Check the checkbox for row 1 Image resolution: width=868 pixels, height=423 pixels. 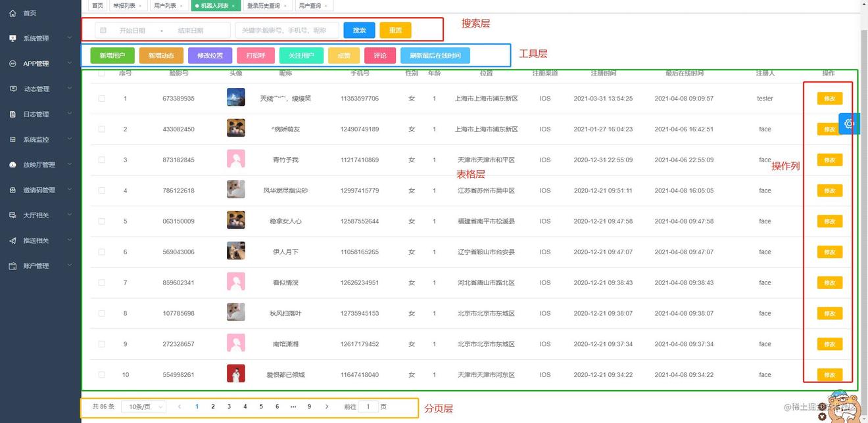(101, 99)
